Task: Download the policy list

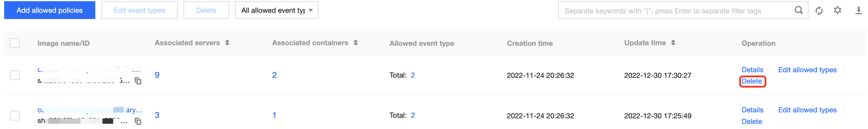Action: click(x=858, y=11)
